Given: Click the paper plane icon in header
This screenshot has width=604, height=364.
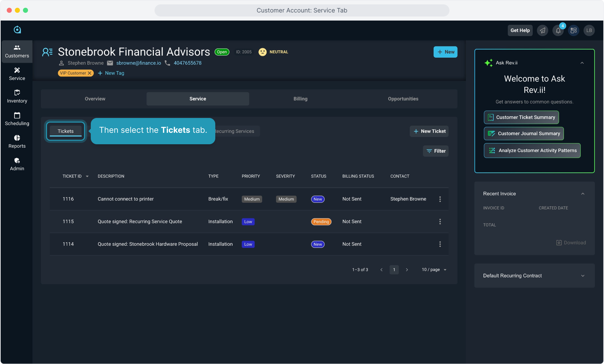Looking at the screenshot, I should 543,31.
